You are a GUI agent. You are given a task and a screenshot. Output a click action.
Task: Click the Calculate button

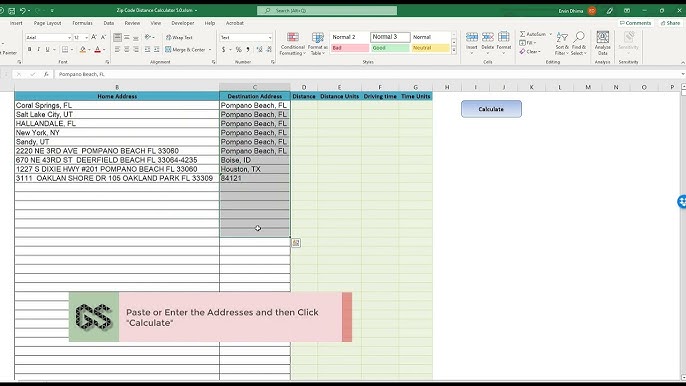point(491,109)
